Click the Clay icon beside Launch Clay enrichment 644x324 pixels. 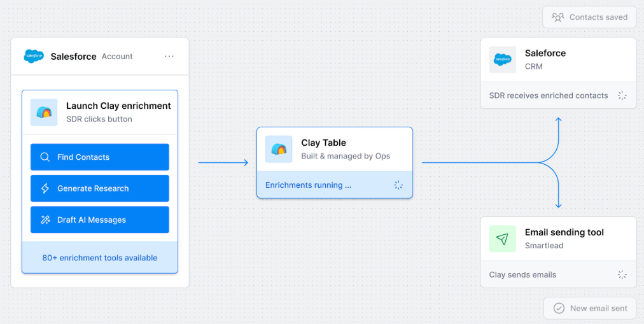coord(44,112)
